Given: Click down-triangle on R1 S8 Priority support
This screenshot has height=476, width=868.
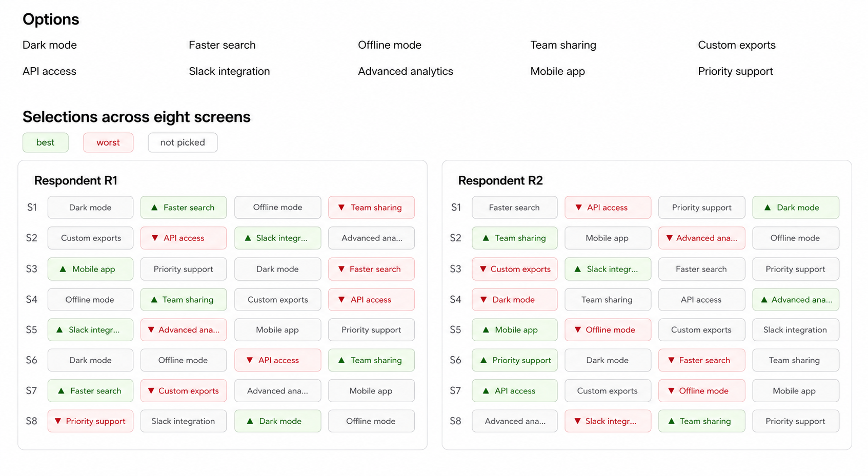Looking at the screenshot, I should [58, 421].
